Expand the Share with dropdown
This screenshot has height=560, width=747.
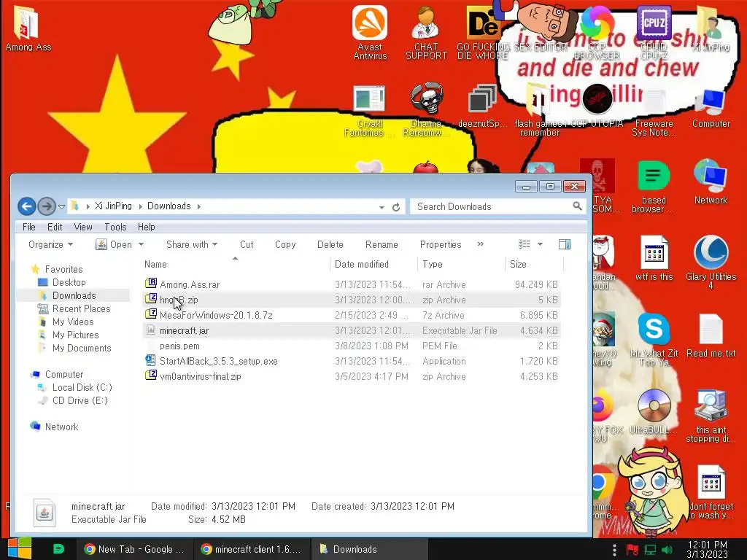coord(192,245)
